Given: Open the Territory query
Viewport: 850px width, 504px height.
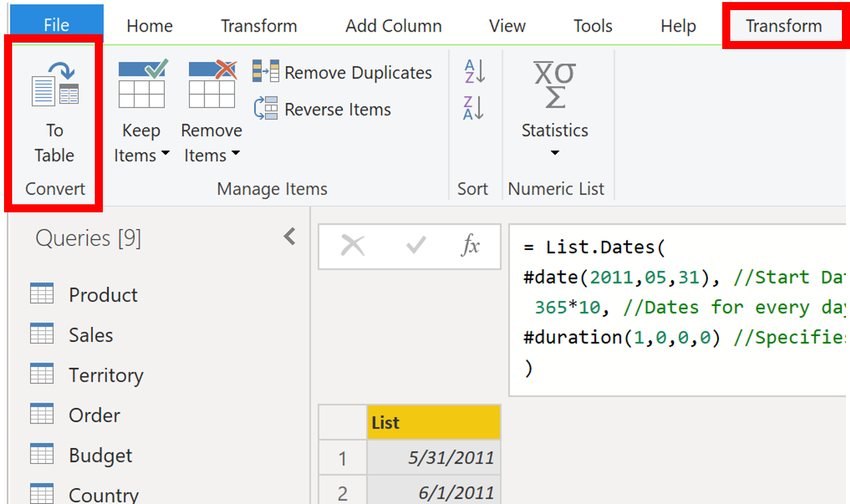Looking at the screenshot, I should coord(105,374).
